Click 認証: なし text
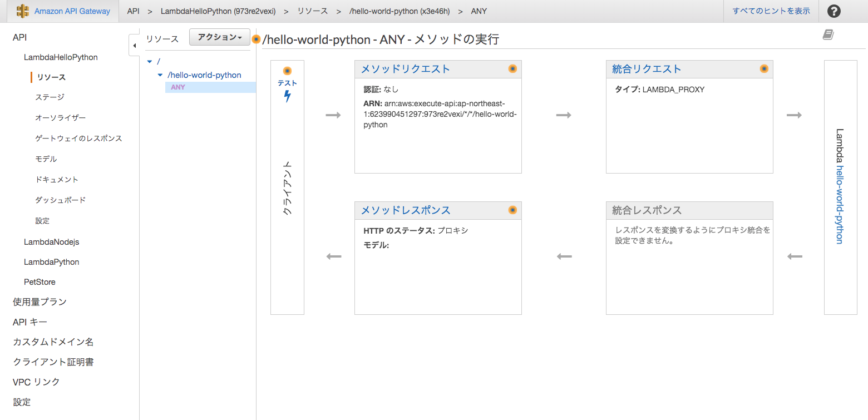Screen dimensions: 868x420 [x=381, y=89]
